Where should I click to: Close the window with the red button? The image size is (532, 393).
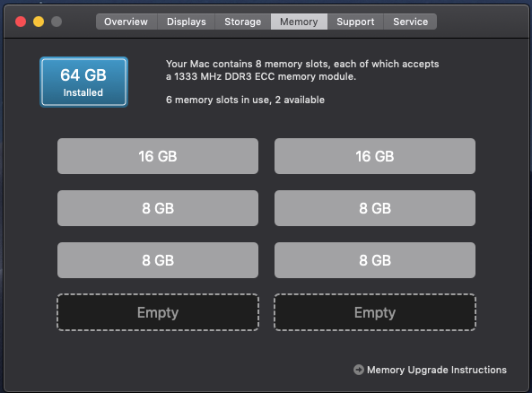[21, 22]
